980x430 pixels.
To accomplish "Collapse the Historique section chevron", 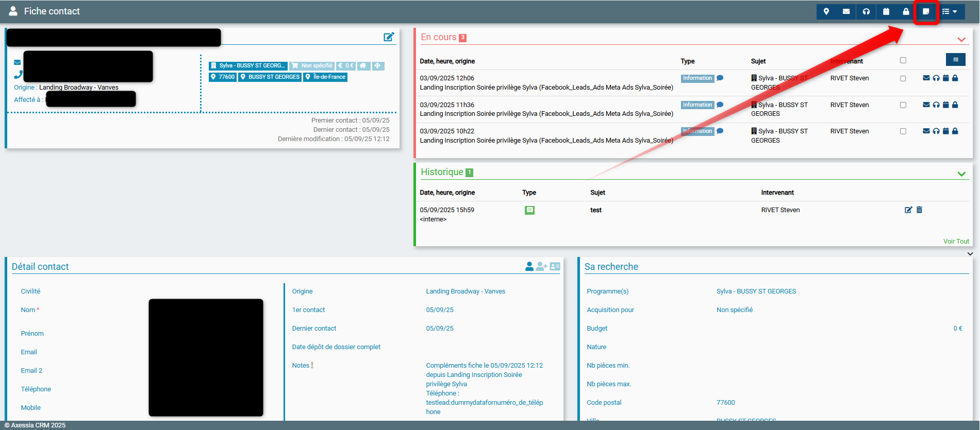I will pos(961,174).
